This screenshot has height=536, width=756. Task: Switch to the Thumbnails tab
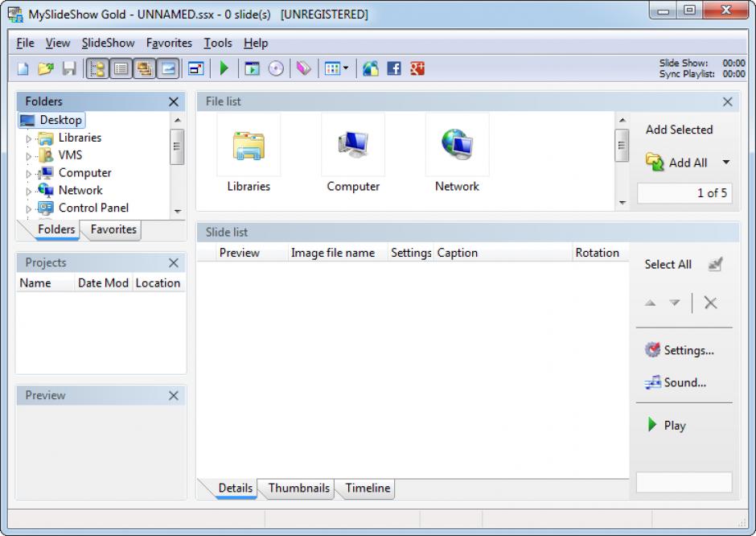point(298,489)
